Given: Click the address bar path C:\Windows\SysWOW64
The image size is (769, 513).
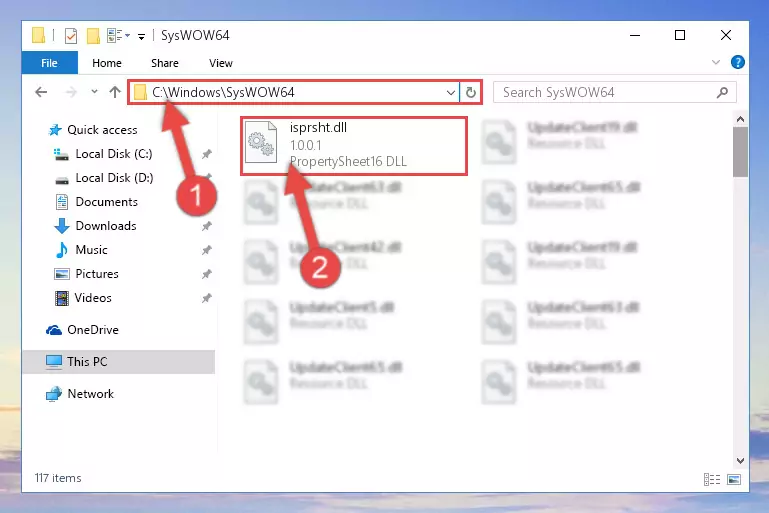Looking at the screenshot, I should coord(223,92).
